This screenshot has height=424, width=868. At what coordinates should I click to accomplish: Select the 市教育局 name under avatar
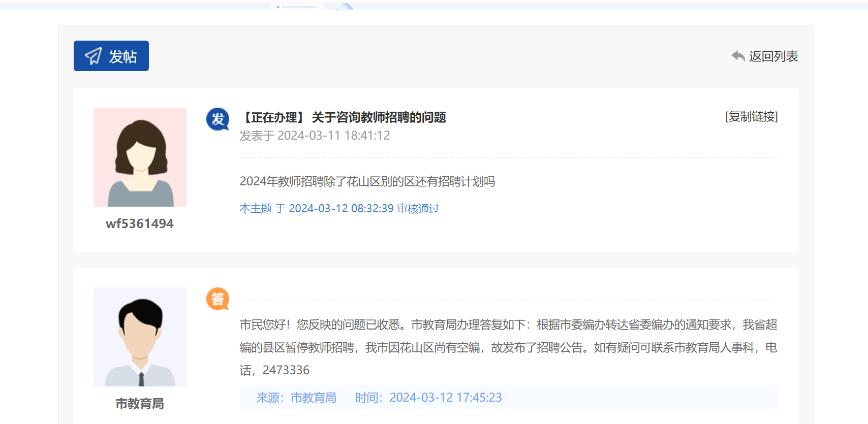(140, 404)
